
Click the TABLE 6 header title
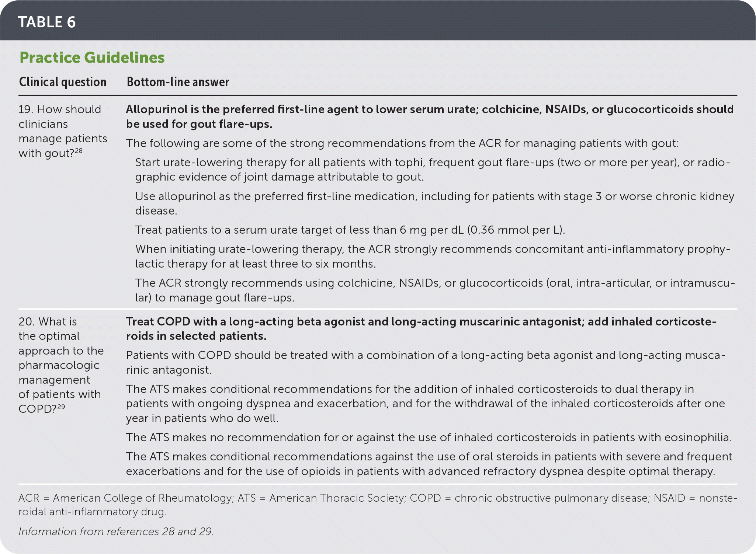(x=47, y=22)
